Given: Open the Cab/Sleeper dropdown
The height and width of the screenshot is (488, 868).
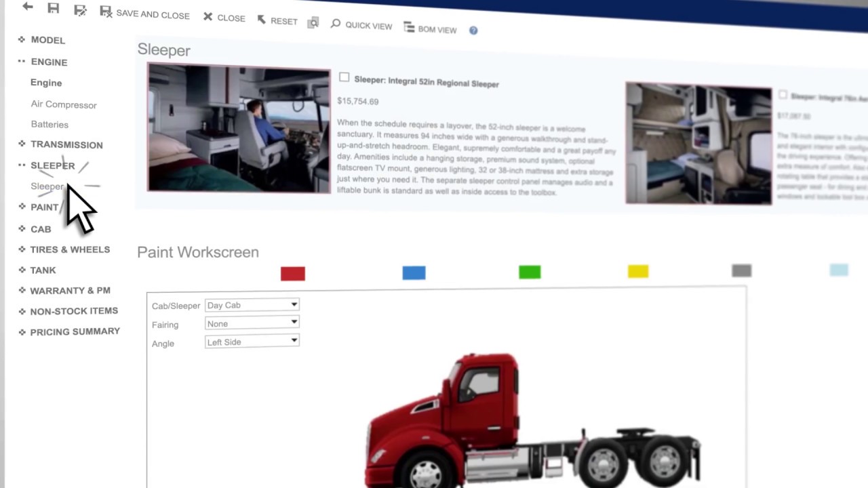Looking at the screenshot, I should (252, 305).
